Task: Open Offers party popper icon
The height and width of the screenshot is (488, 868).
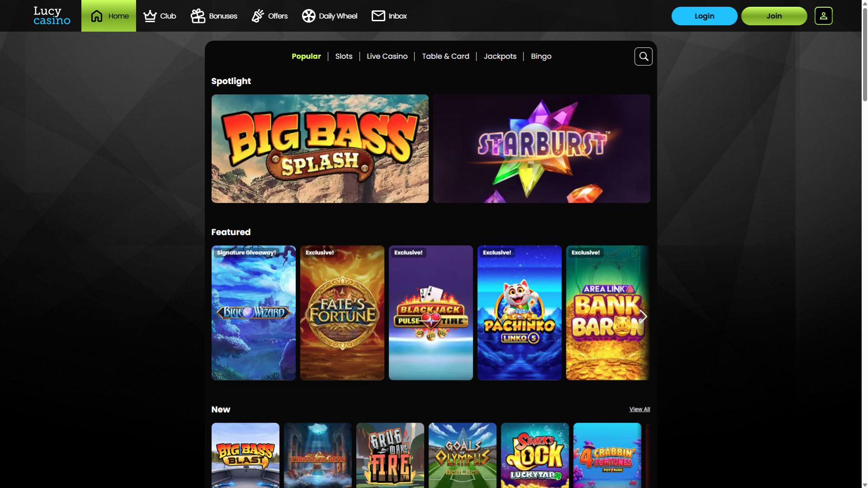Action: pos(258,16)
